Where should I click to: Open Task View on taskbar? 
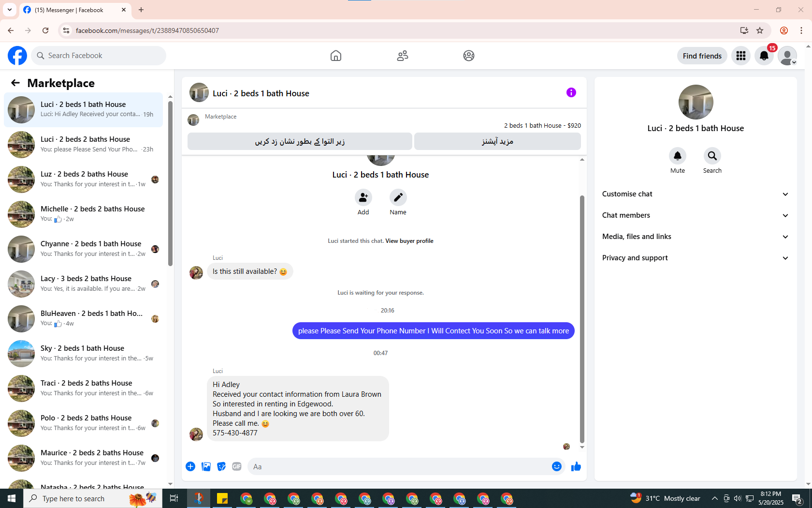[x=174, y=498]
